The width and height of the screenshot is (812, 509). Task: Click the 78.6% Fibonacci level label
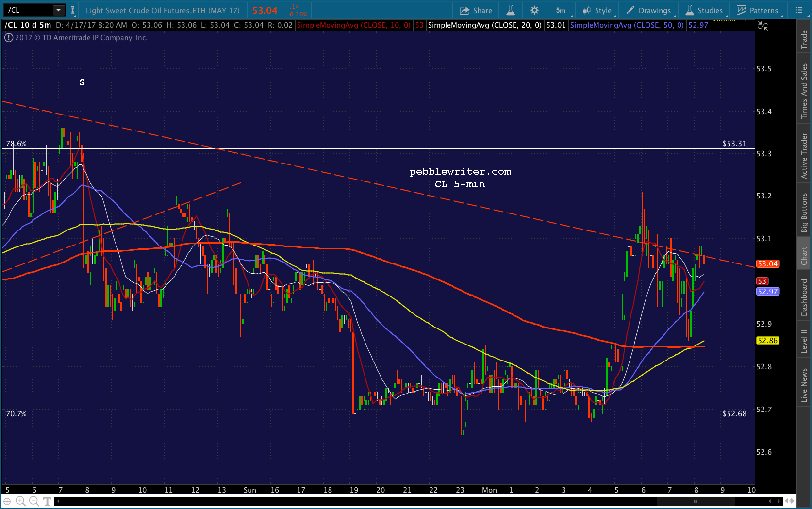16,144
